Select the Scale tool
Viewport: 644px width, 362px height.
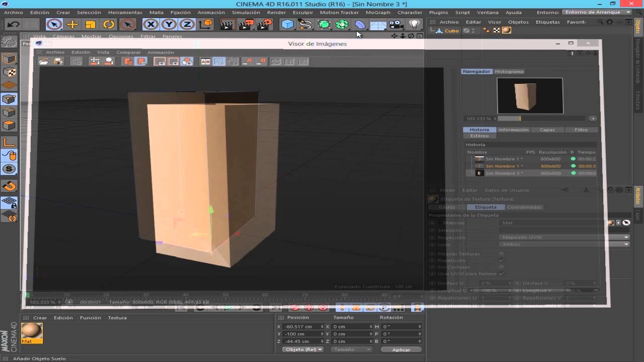pyautogui.click(x=91, y=24)
